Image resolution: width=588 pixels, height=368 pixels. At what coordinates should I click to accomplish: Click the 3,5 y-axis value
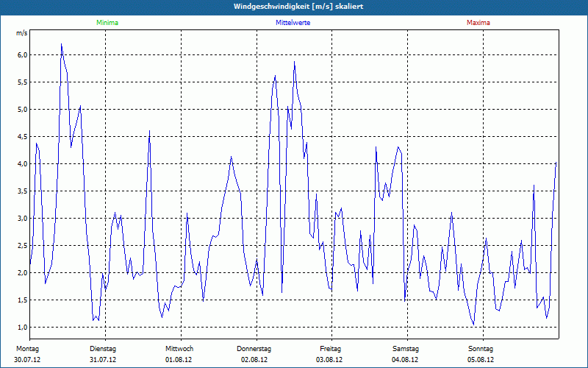click(22, 191)
